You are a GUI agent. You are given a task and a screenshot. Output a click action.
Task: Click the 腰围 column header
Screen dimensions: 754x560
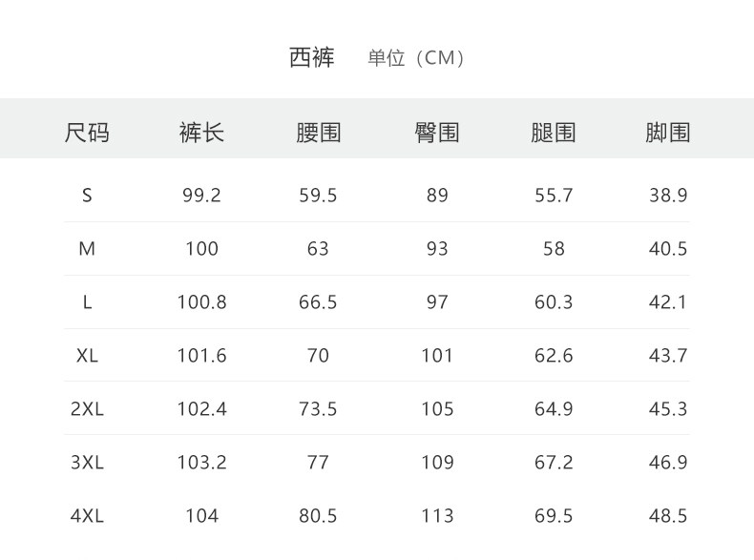[318, 133]
